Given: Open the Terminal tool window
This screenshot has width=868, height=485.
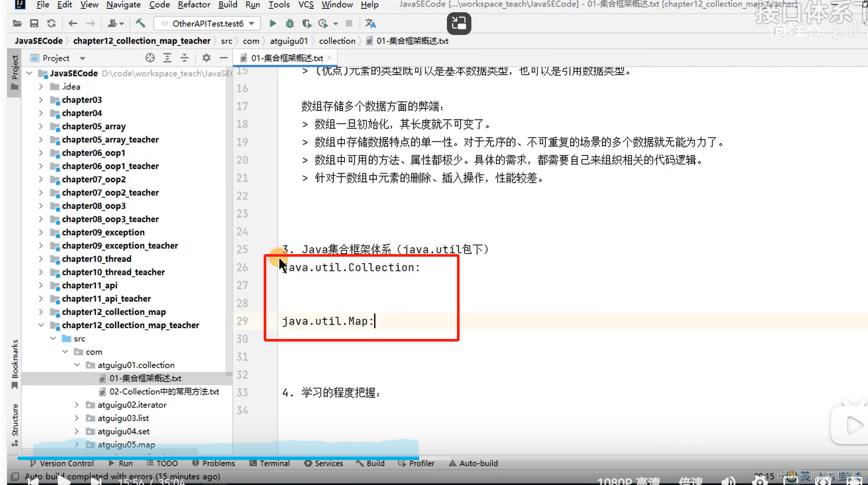Looking at the screenshot, I should (269, 463).
